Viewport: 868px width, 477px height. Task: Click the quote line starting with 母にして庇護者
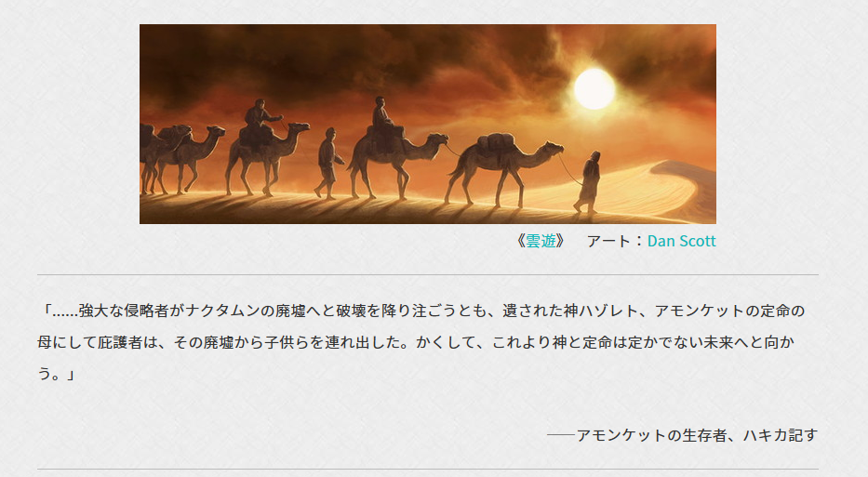(x=416, y=342)
